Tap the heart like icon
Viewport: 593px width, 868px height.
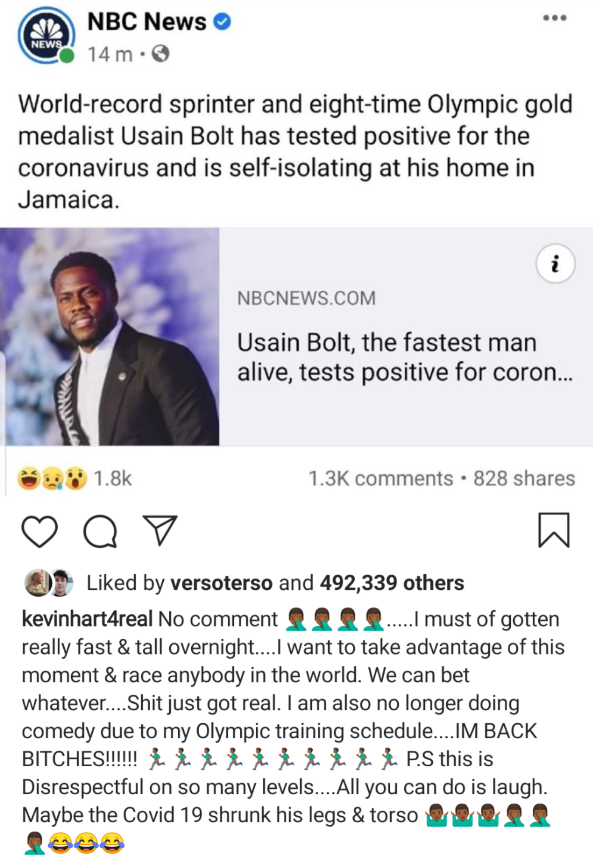point(39,531)
